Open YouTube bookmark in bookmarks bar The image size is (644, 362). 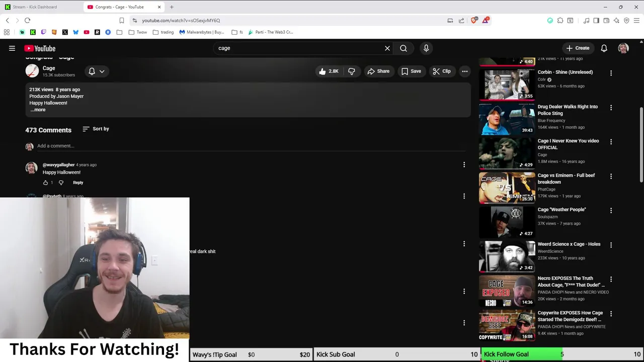click(87, 32)
